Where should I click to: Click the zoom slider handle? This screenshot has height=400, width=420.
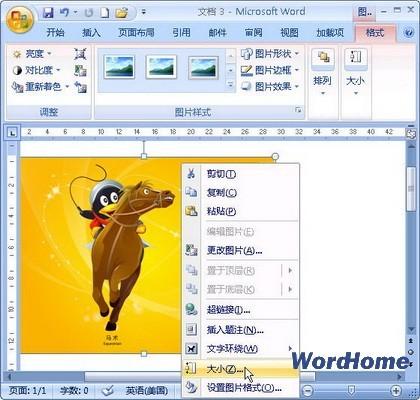tap(351, 389)
